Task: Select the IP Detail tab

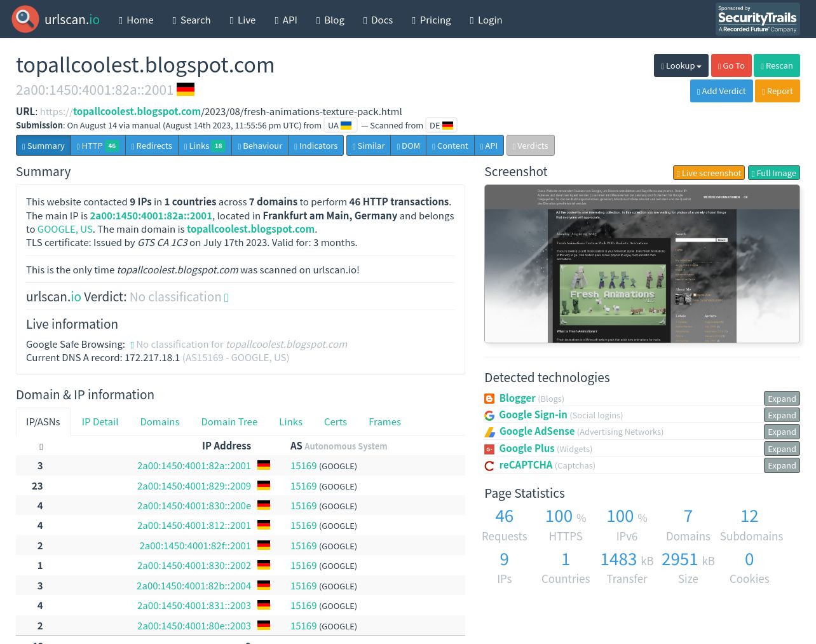Action: (x=100, y=421)
